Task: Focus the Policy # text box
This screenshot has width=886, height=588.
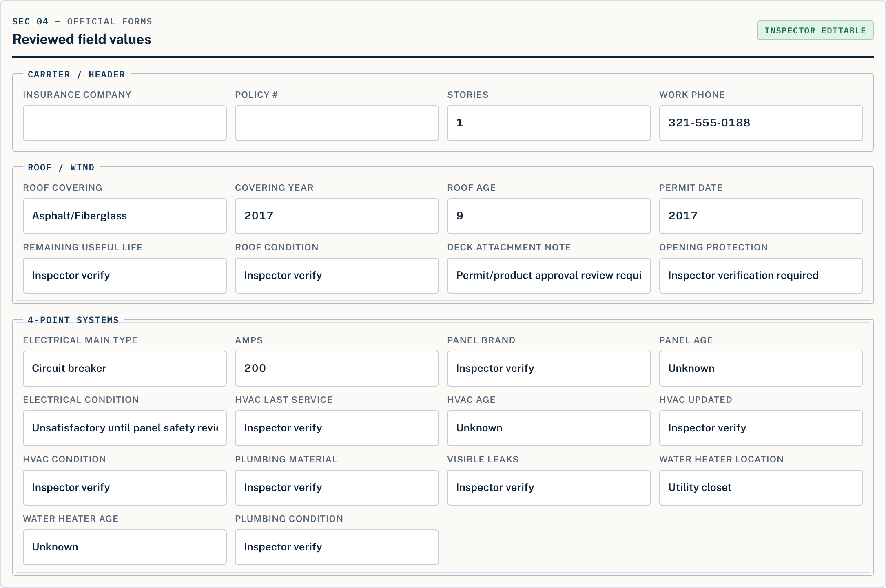Action: pos(337,123)
